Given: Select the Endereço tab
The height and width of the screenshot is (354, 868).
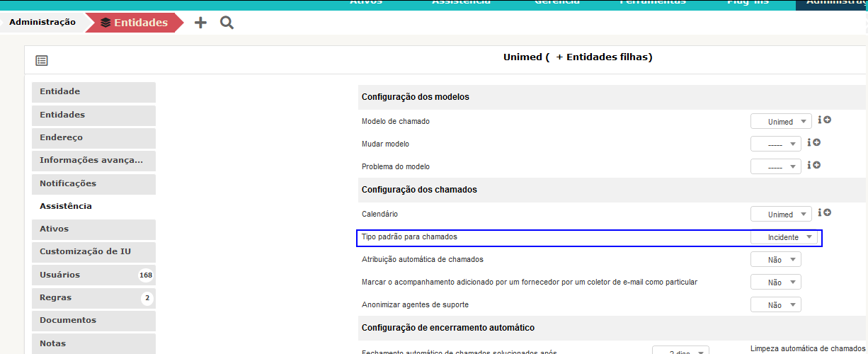Looking at the screenshot, I should [93, 137].
